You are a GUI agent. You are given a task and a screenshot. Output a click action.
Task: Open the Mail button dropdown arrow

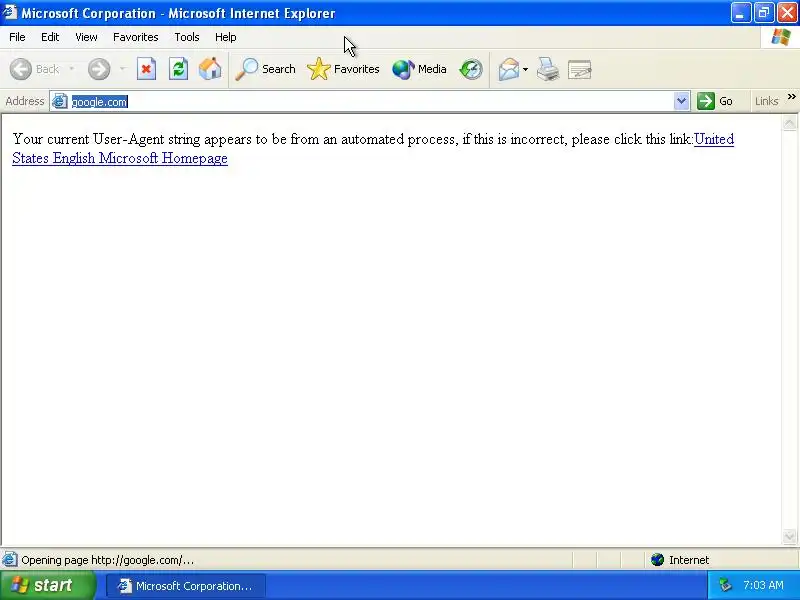coord(526,69)
